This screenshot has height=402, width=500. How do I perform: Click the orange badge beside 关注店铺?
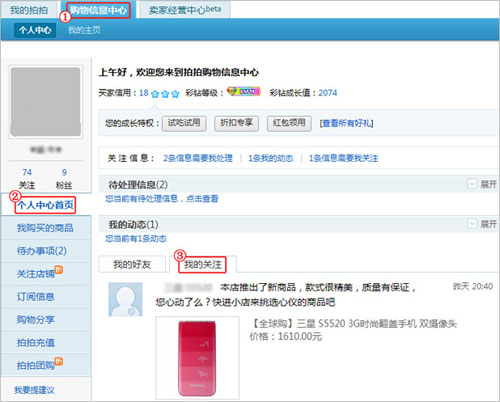pos(59,270)
